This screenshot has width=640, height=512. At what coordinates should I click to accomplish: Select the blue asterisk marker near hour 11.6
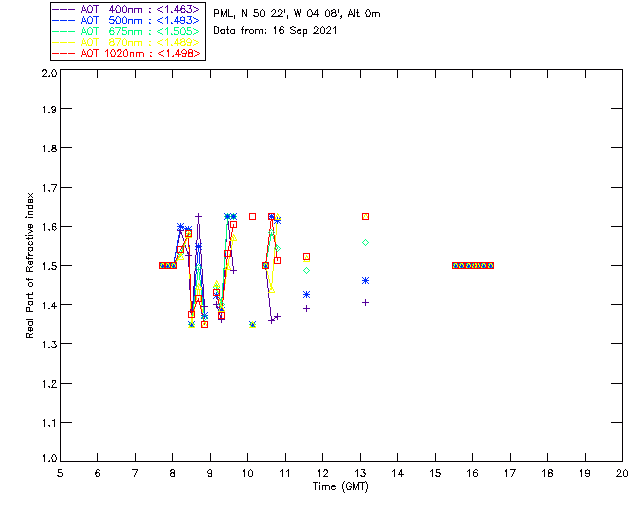tap(307, 294)
